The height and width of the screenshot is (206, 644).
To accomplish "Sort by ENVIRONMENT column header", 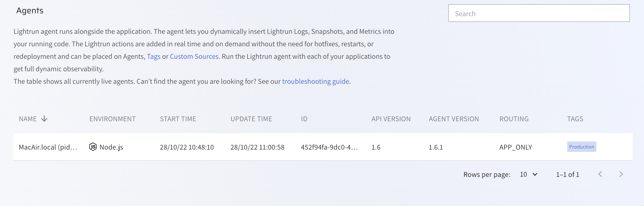I will [112, 119].
